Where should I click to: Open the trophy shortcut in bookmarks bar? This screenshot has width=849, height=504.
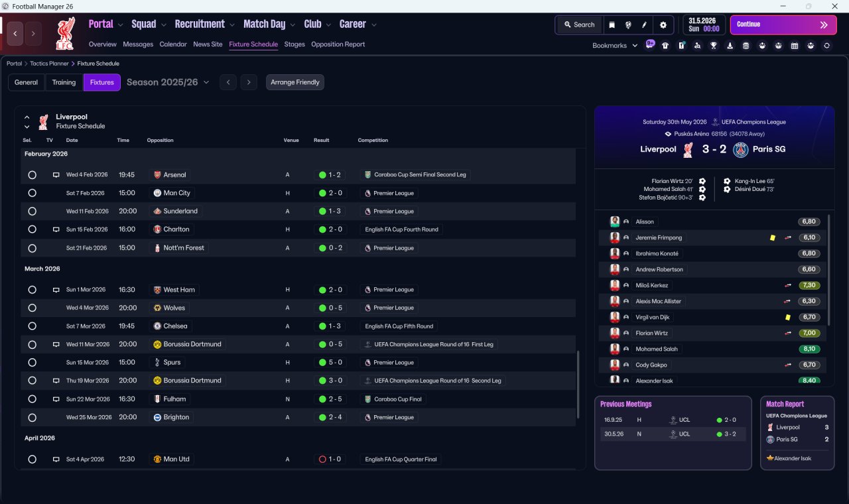[x=714, y=46]
